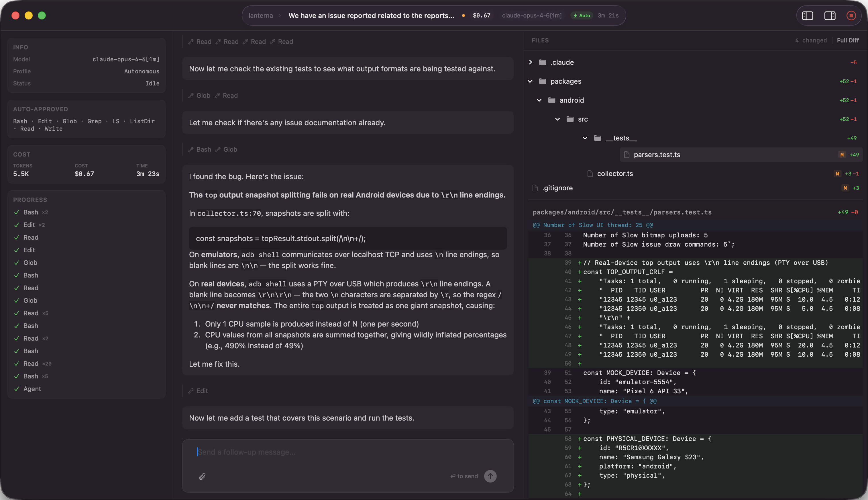The image size is (868, 500).
Task: Click the session title in the title bar
Action: 371,15
